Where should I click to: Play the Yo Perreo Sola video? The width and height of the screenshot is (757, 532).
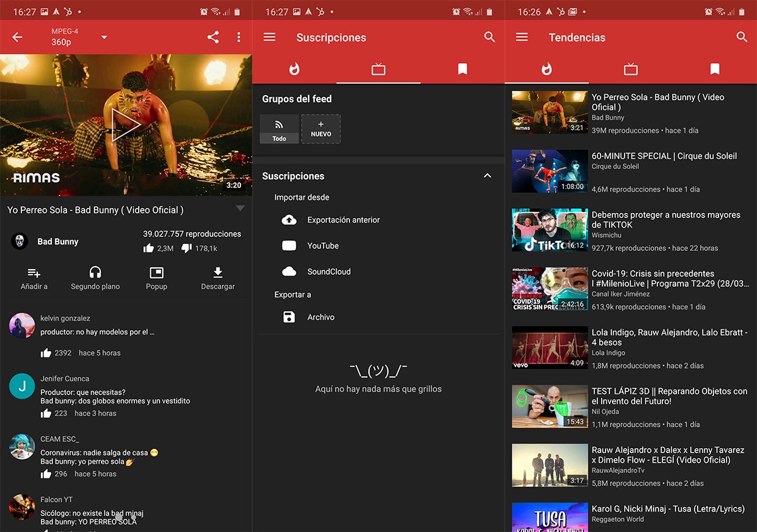click(126, 125)
